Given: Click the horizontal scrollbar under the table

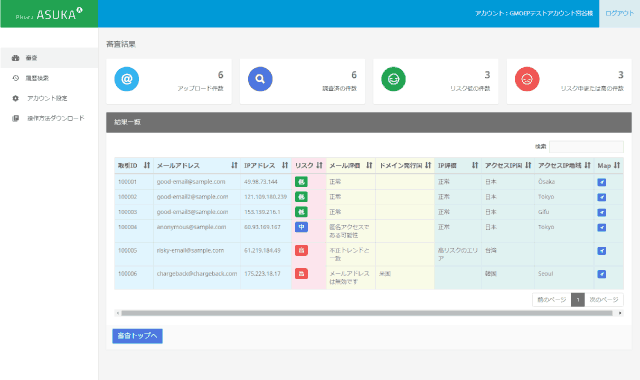Looking at the screenshot, I should click(x=367, y=313).
